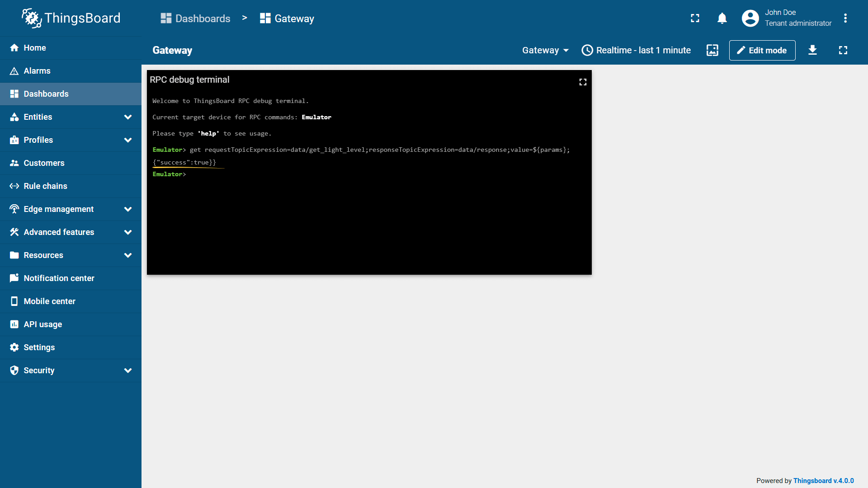
Task: Click the Edit mode button
Action: [762, 50]
